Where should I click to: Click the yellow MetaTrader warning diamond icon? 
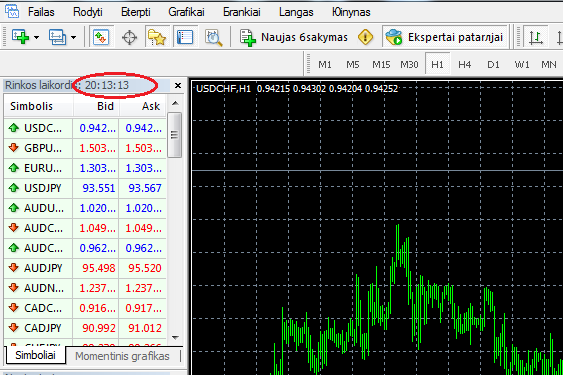(x=365, y=37)
